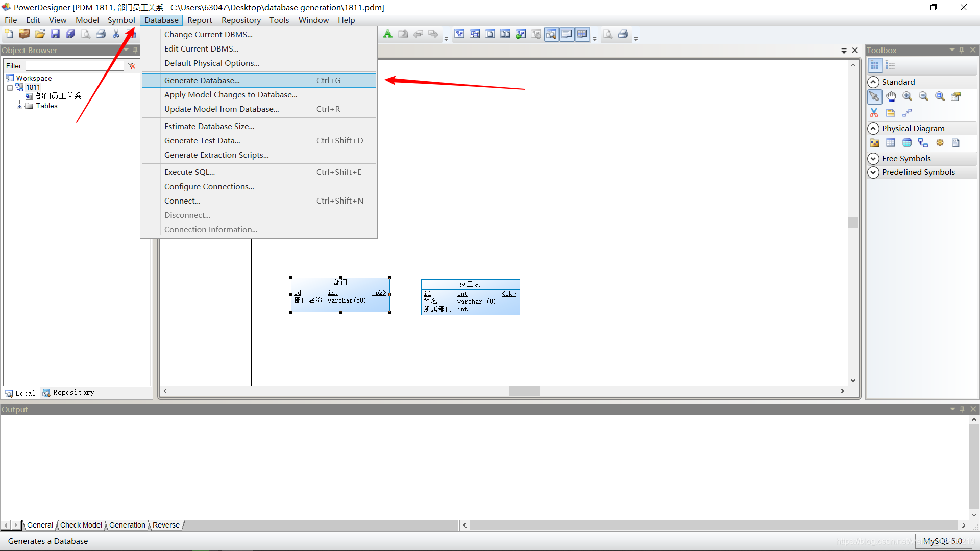Select the zoom out icon in toolbox
Screen dimensions: 980x551
[923, 95]
